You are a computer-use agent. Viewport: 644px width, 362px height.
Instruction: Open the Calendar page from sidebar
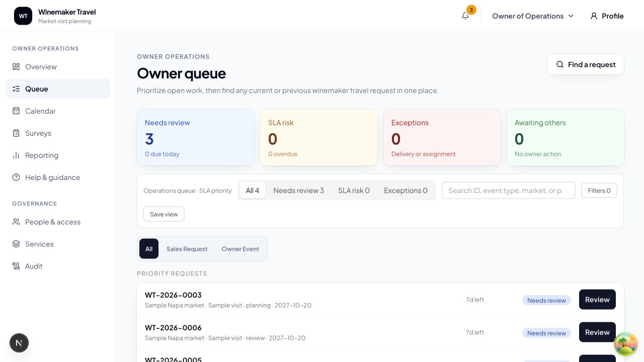pyautogui.click(x=58, y=111)
